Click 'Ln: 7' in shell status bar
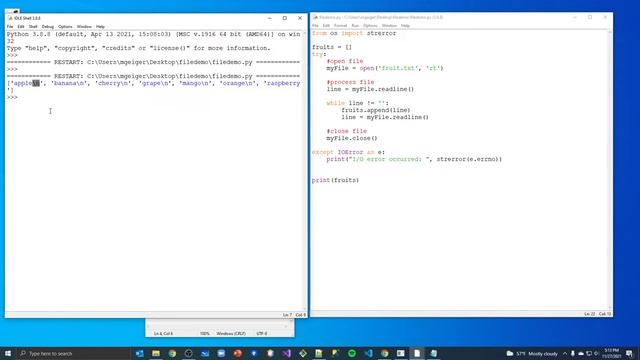Image resolution: width=640 pixels, height=360 pixels. (287, 315)
